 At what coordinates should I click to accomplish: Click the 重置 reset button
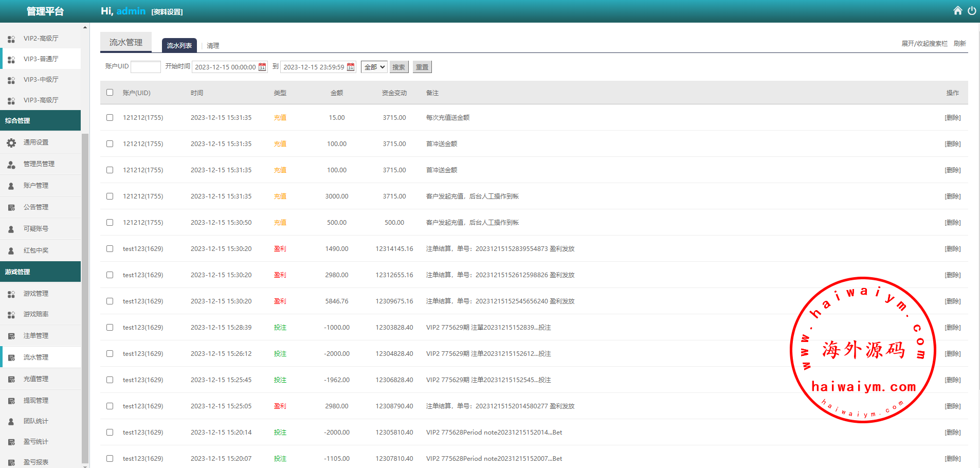(422, 67)
